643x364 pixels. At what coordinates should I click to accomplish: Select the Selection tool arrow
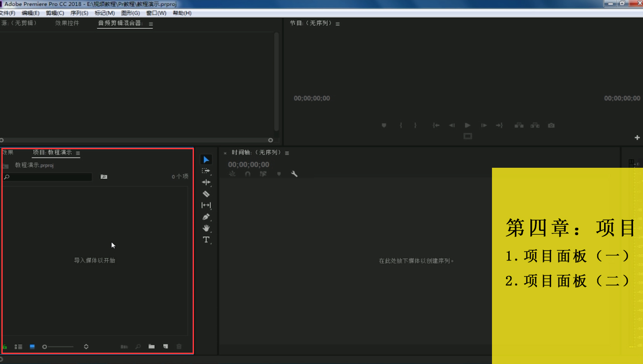pos(206,160)
